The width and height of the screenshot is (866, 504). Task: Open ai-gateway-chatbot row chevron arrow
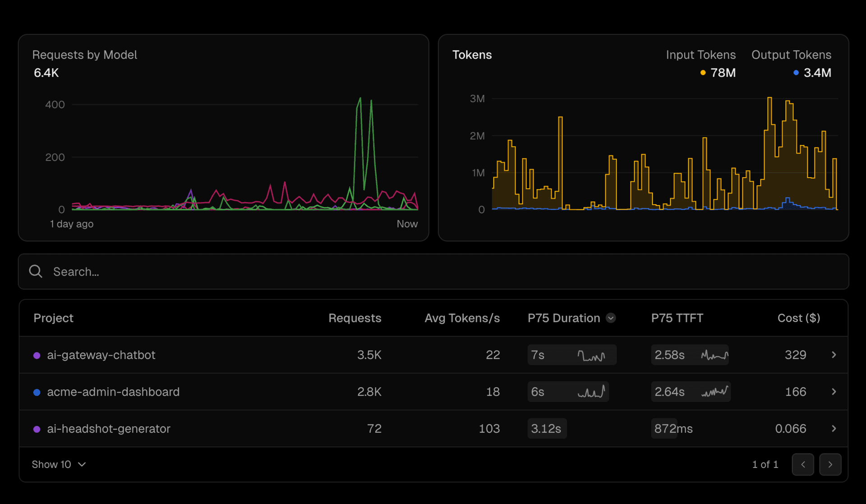[834, 355]
